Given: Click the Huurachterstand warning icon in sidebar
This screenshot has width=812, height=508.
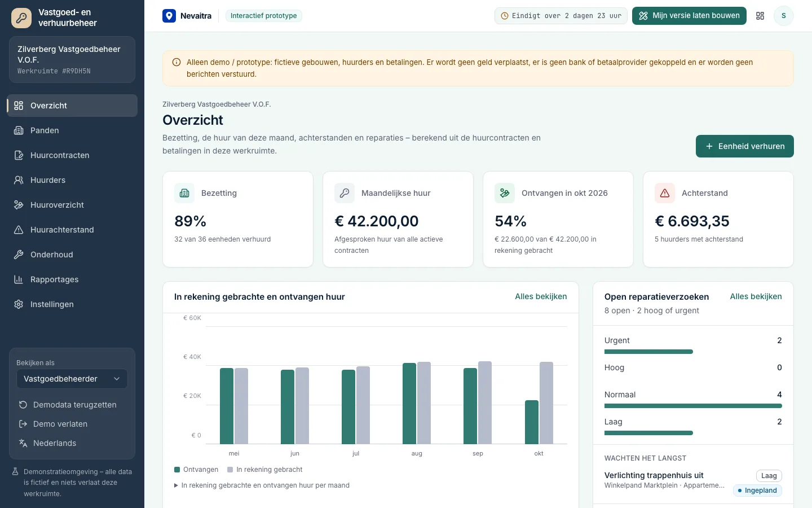Looking at the screenshot, I should tap(19, 230).
